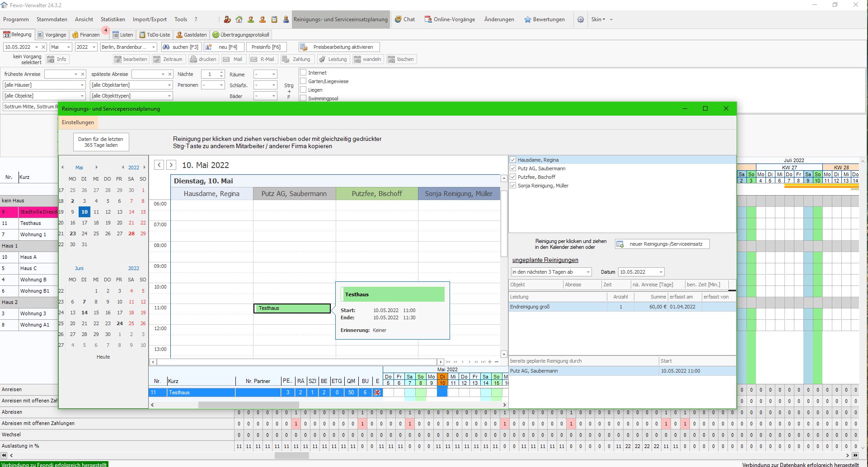Uncheck the Hausdame, Regina checkbox
This screenshot has height=467, width=868.
(513, 160)
